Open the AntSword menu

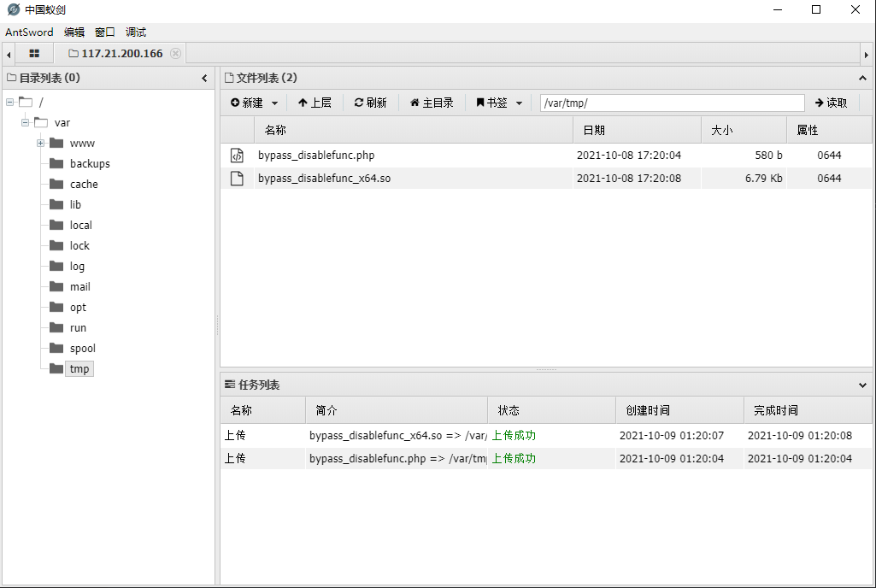[29, 32]
